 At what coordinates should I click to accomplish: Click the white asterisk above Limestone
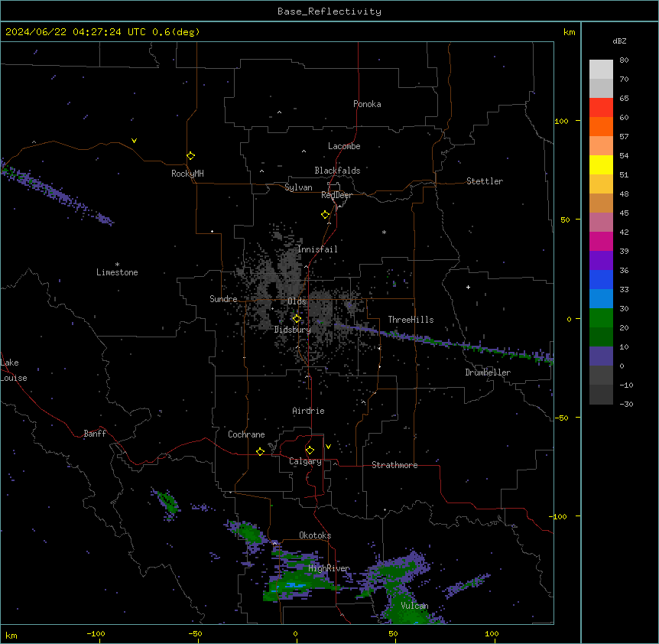click(117, 265)
